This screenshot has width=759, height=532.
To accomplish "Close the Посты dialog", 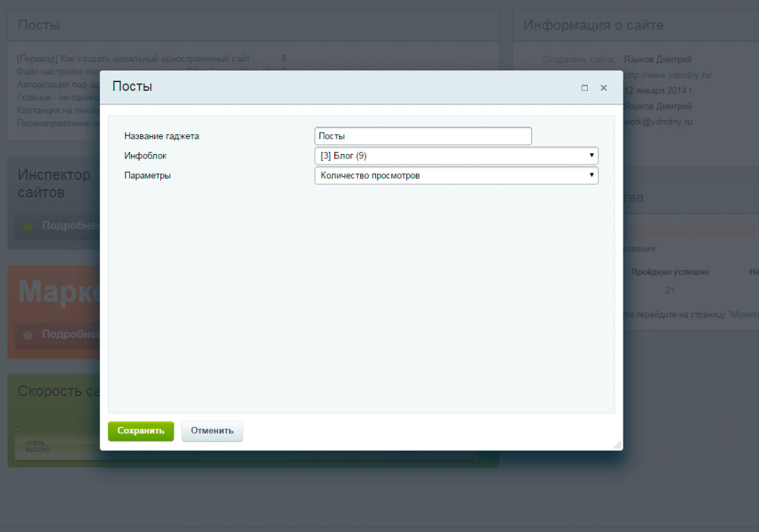I will [603, 87].
